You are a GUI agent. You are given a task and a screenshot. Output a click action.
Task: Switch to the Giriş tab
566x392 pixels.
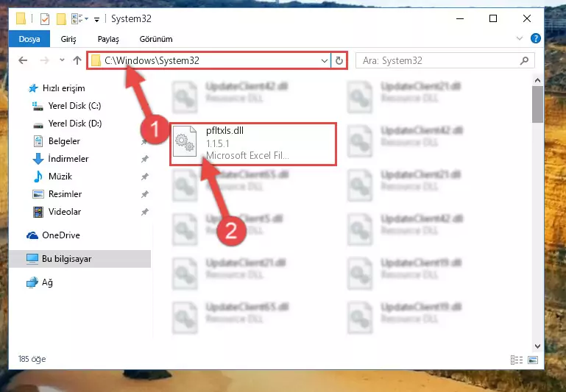[x=68, y=39]
